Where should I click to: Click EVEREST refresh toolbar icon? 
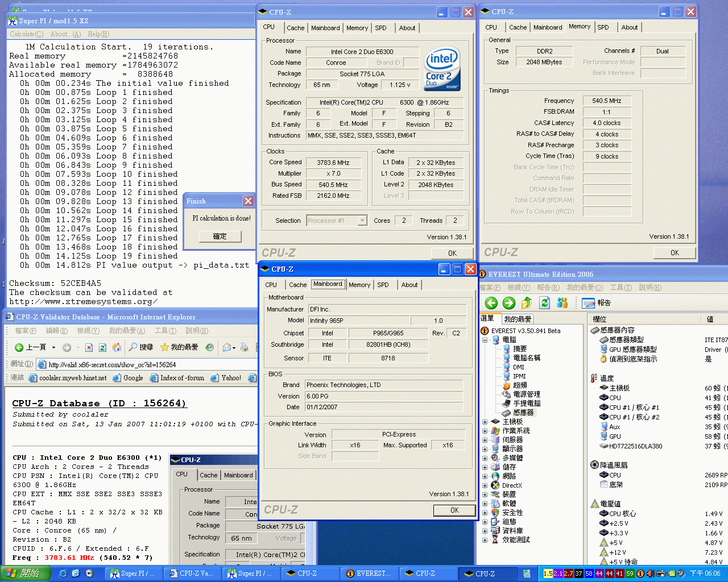[x=545, y=303]
